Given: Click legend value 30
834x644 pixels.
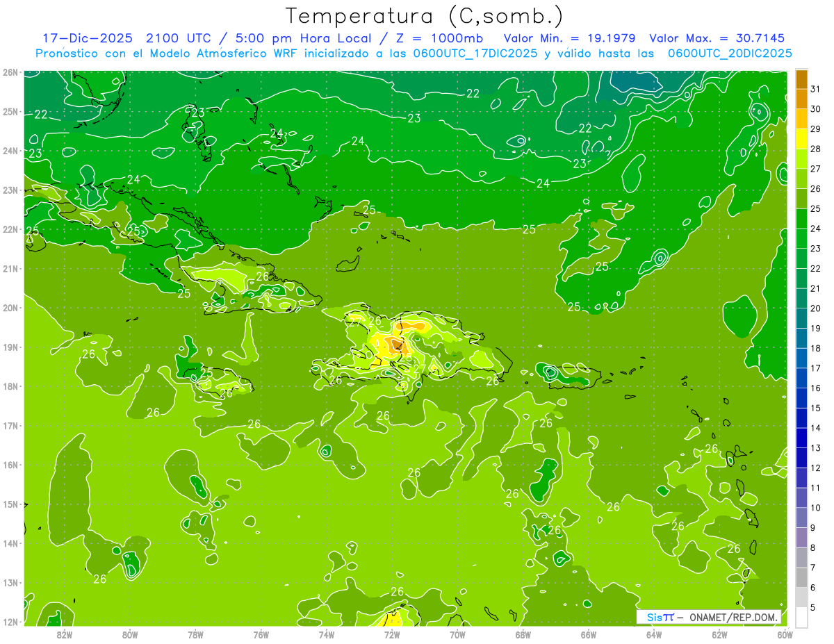Looking at the screenshot, I should point(815,109).
